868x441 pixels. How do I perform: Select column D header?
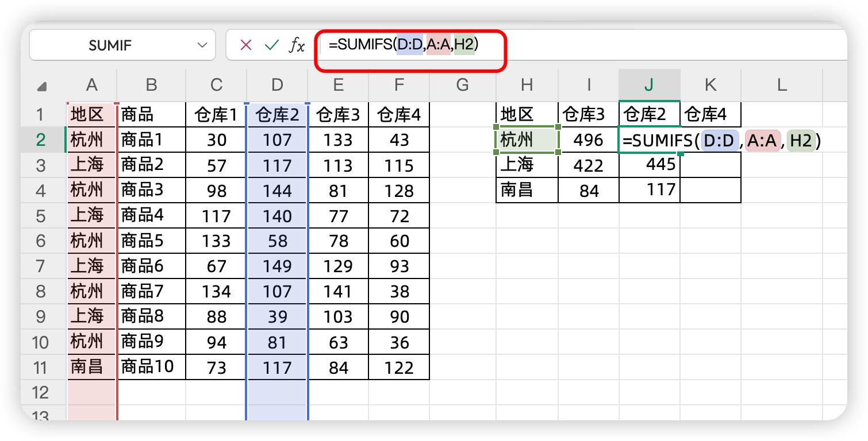point(277,86)
